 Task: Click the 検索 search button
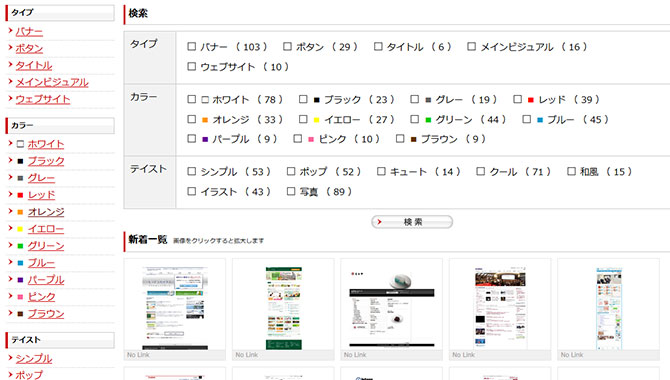click(412, 222)
